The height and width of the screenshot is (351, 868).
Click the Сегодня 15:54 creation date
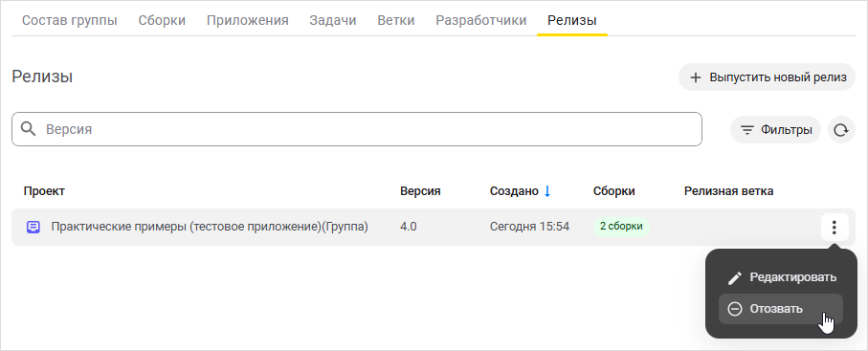[x=530, y=227]
